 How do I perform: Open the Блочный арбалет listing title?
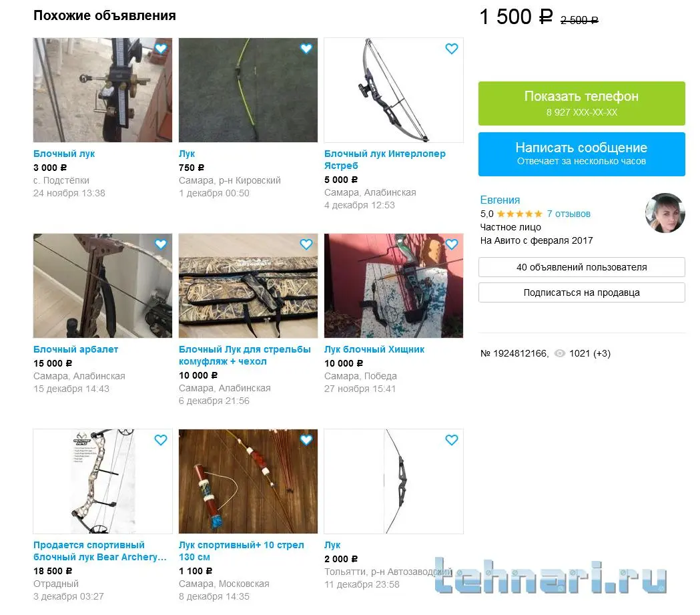tap(76, 349)
